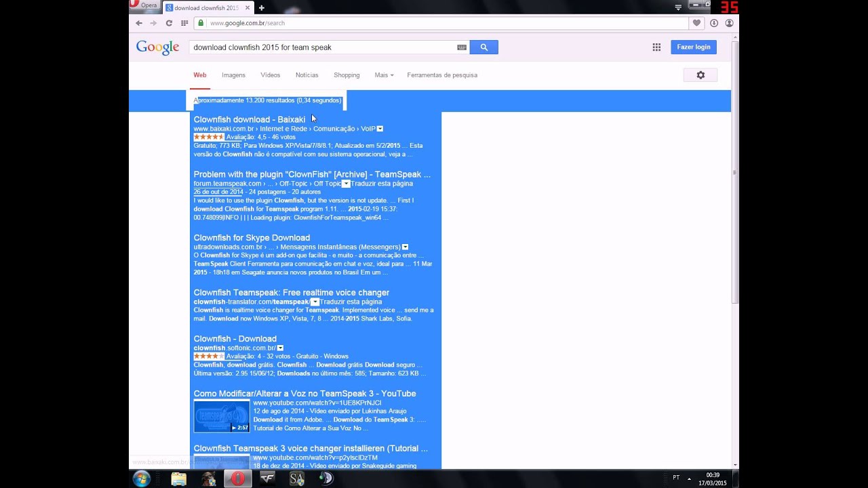Run the search with the magnifier button

pyautogui.click(x=484, y=47)
